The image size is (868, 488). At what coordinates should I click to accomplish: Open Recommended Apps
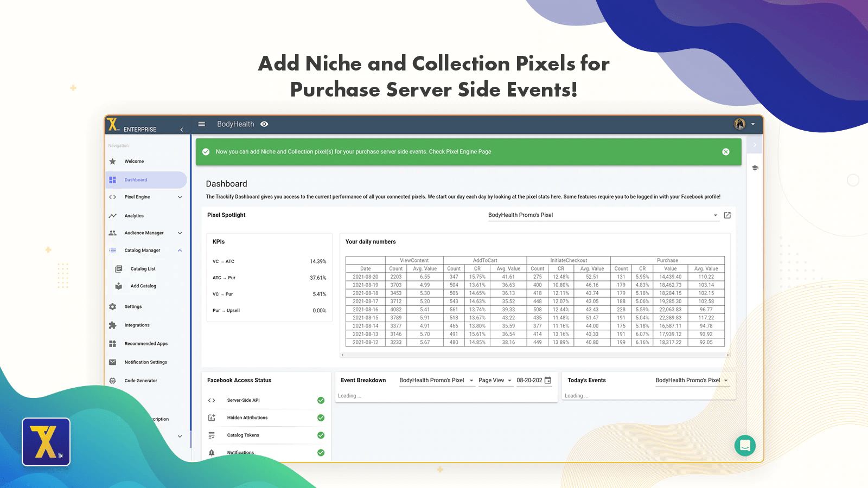click(146, 344)
